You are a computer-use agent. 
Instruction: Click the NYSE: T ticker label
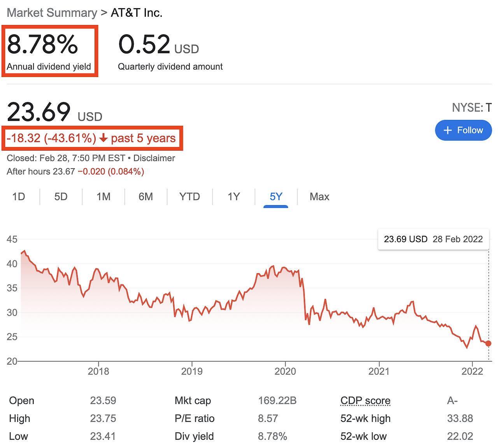(x=472, y=107)
